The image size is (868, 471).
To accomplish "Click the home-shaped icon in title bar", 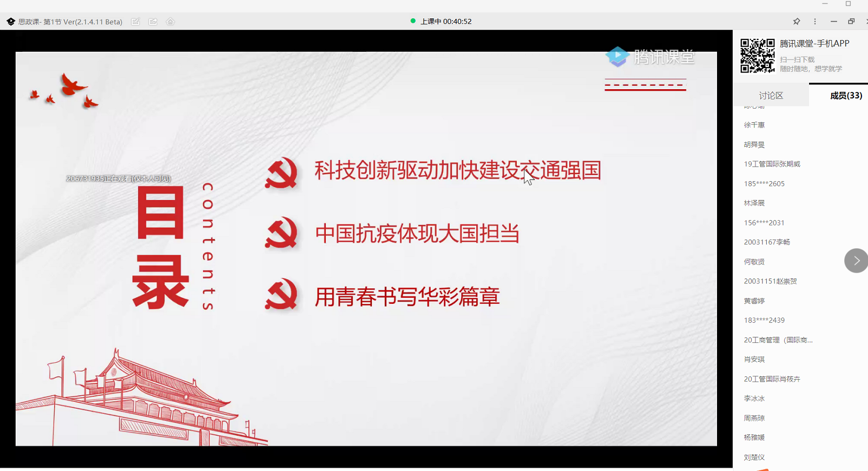I will pyautogui.click(x=170, y=22).
